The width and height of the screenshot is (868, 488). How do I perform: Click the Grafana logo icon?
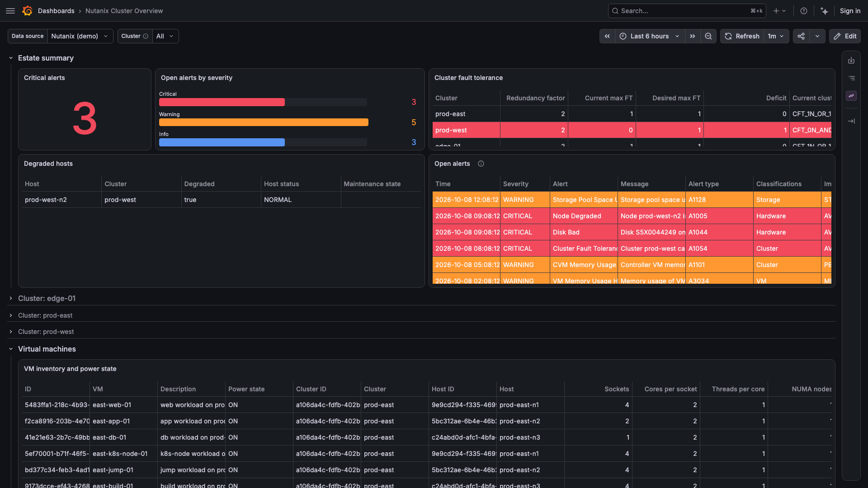click(x=28, y=11)
